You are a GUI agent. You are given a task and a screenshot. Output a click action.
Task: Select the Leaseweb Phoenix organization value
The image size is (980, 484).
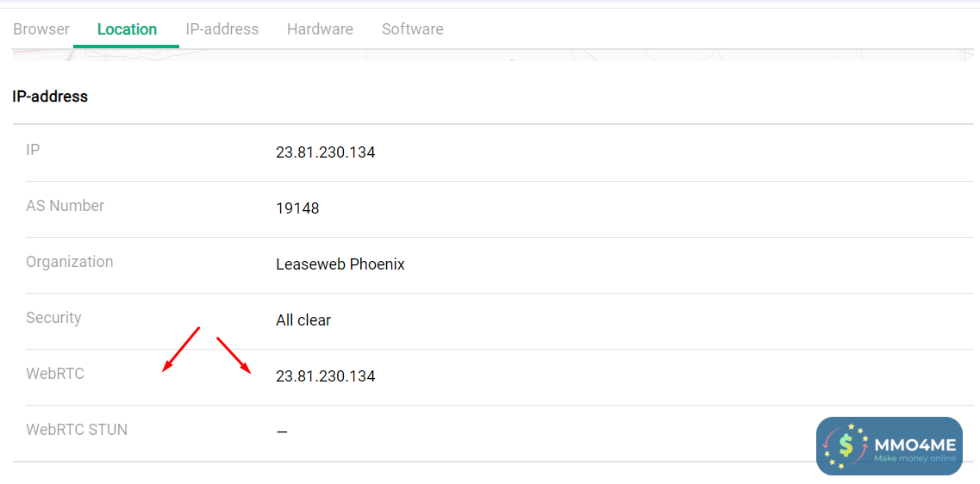(340, 264)
